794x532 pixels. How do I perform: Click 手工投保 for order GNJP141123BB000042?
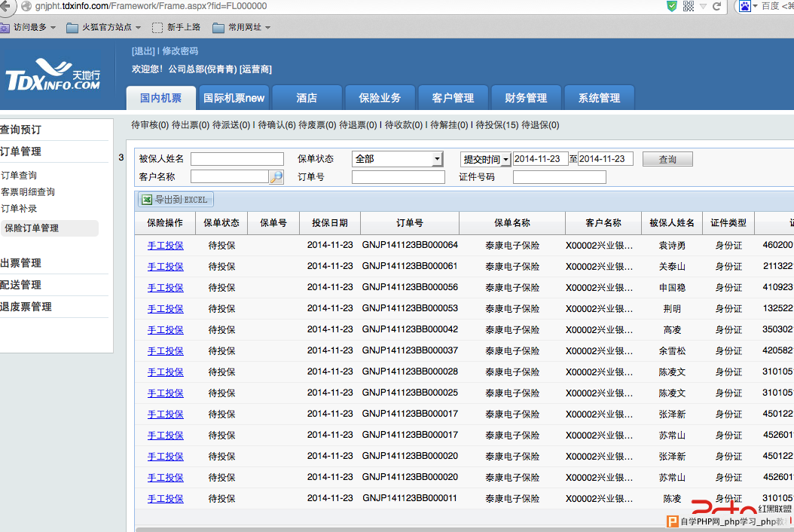click(166, 330)
